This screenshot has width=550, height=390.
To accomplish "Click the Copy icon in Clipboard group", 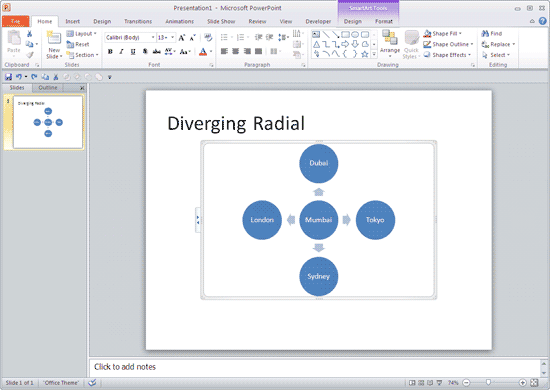I will (29, 44).
